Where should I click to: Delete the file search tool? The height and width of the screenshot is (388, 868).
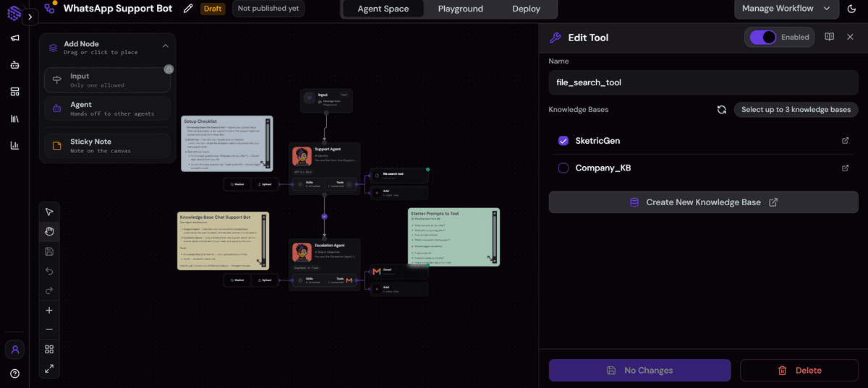coord(799,370)
